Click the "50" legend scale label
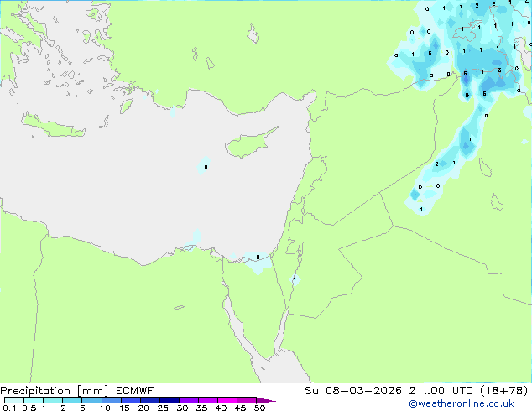 click(259, 408)
